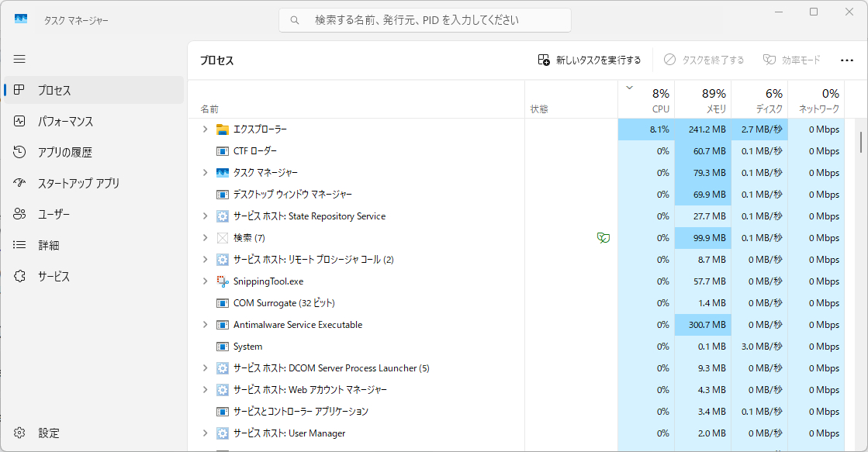Click the 詳細 list icon
Viewport: 868px width, 452px height.
click(19, 244)
